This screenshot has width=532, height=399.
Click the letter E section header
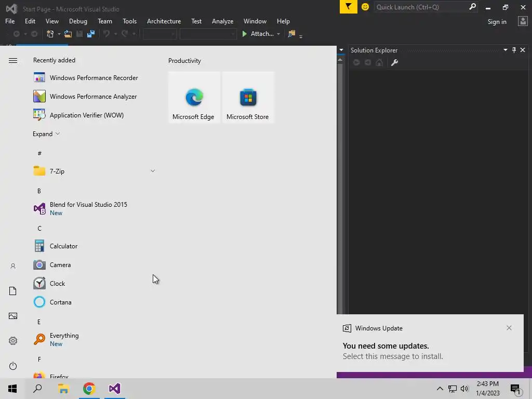(39, 322)
